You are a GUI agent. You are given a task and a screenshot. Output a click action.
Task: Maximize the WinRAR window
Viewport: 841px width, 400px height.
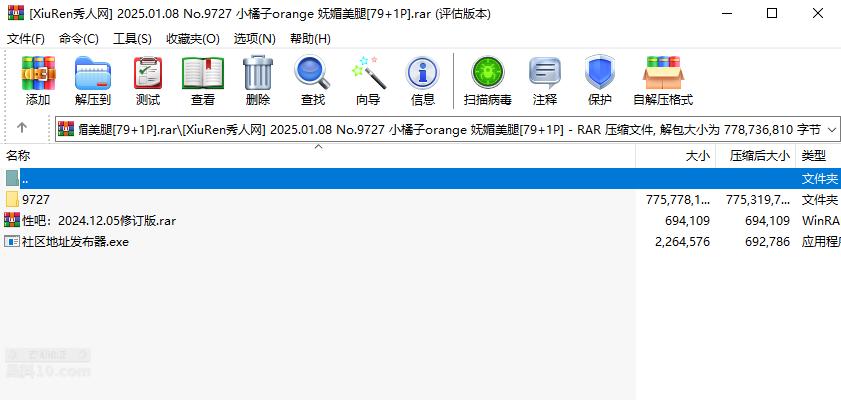pos(772,13)
